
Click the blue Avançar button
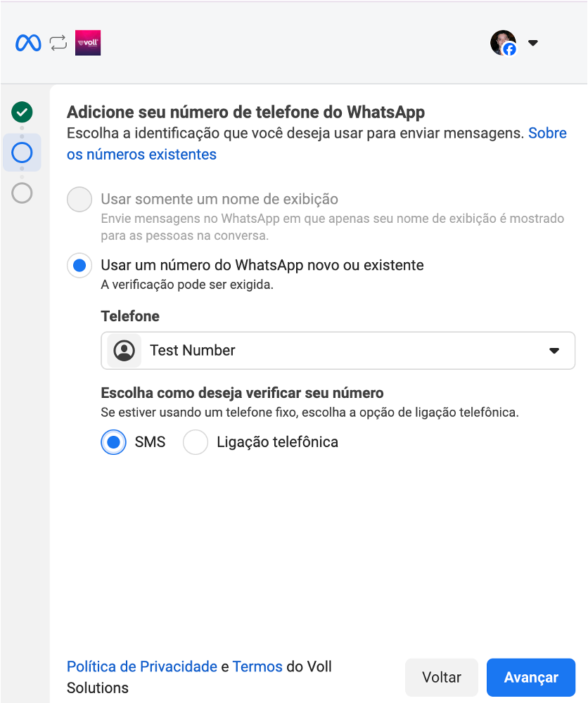point(531,678)
